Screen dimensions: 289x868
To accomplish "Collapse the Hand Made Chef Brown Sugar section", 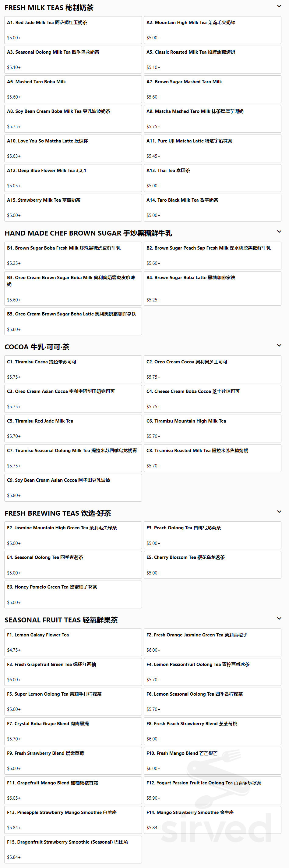I will click(279, 232).
